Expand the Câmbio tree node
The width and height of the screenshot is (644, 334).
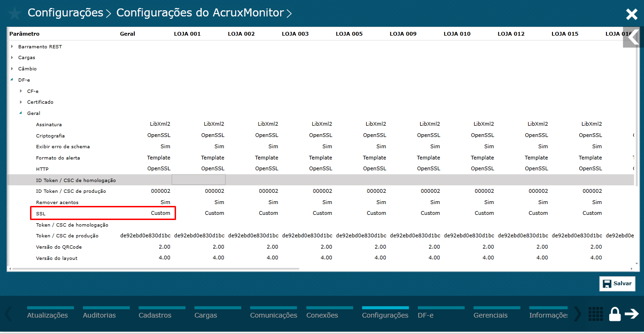(x=12, y=69)
